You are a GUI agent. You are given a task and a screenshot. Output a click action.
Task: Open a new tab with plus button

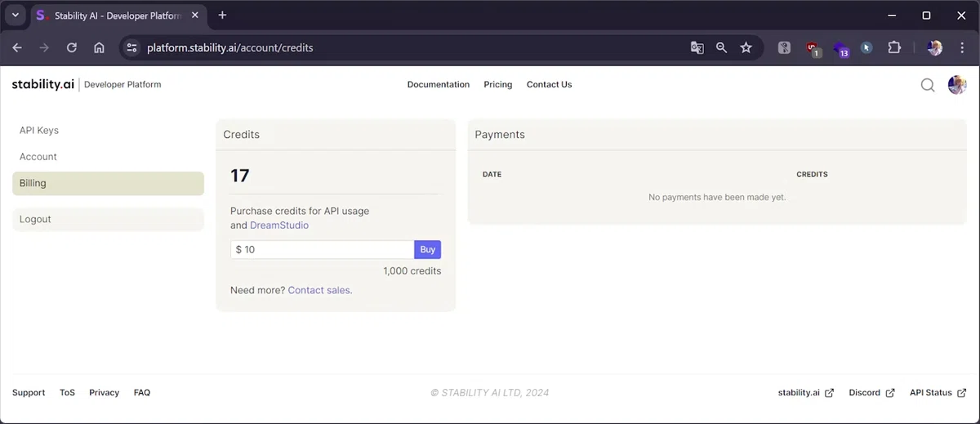tap(222, 15)
